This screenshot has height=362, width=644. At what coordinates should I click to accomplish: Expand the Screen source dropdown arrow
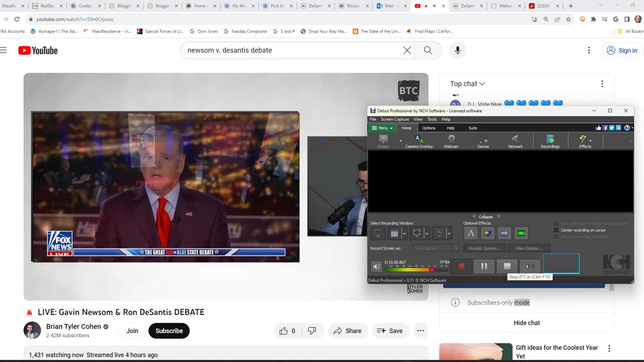point(400,141)
